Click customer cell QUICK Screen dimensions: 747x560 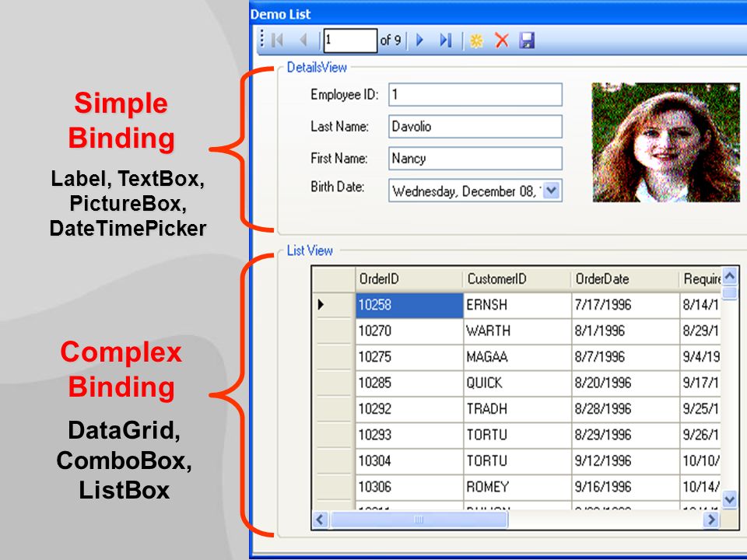517,383
